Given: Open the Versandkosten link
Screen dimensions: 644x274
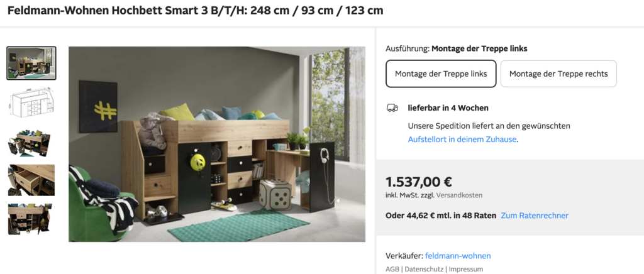Looking at the screenshot, I should 459,195.
